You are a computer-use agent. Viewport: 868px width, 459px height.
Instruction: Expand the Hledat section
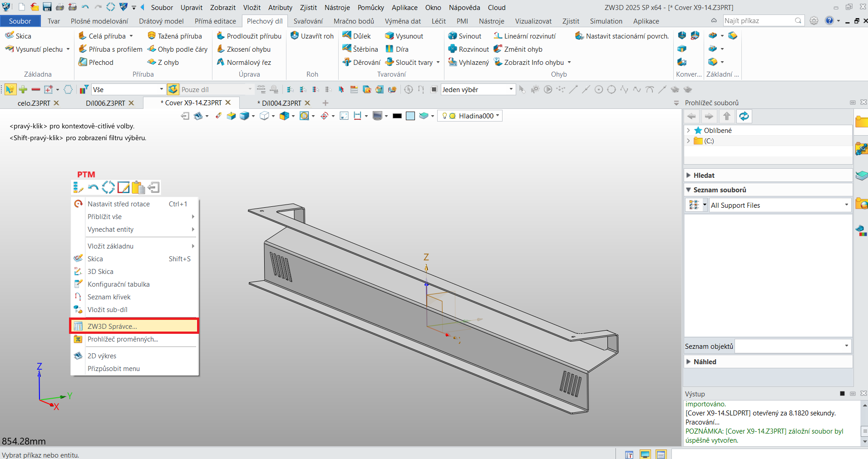coord(768,176)
